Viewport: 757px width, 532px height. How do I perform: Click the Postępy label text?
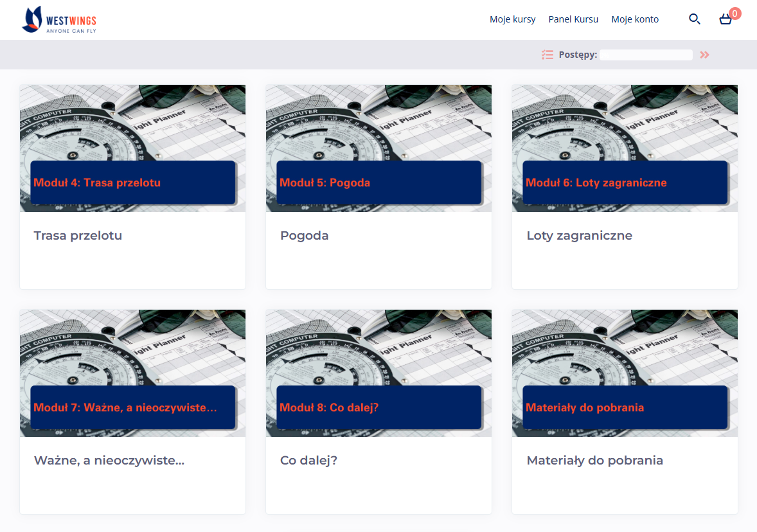(x=578, y=55)
